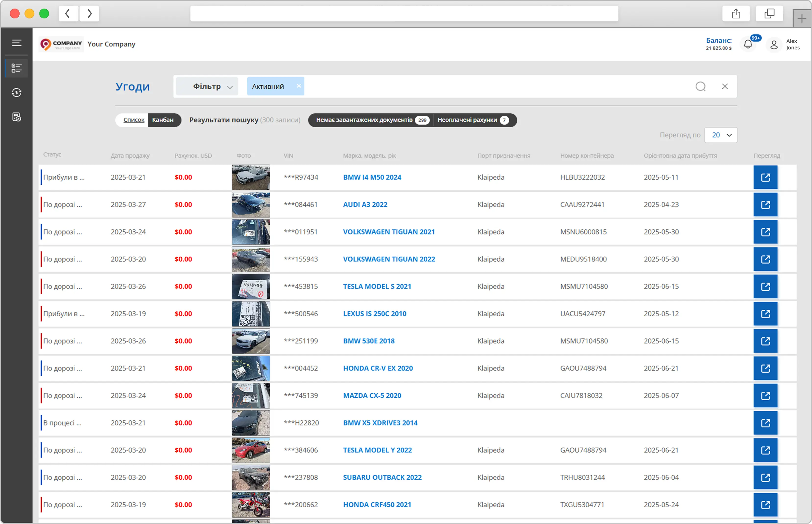Image resolution: width=812 pixels, height=524 pixels.
Task: Open the hamburger menu in sidebar
Action: [x=16, y=43]
